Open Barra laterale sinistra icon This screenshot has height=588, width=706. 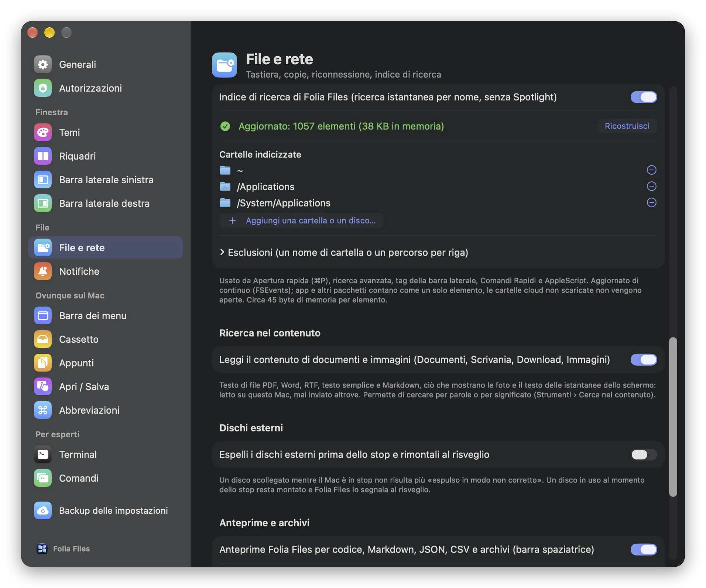point(43,180)
